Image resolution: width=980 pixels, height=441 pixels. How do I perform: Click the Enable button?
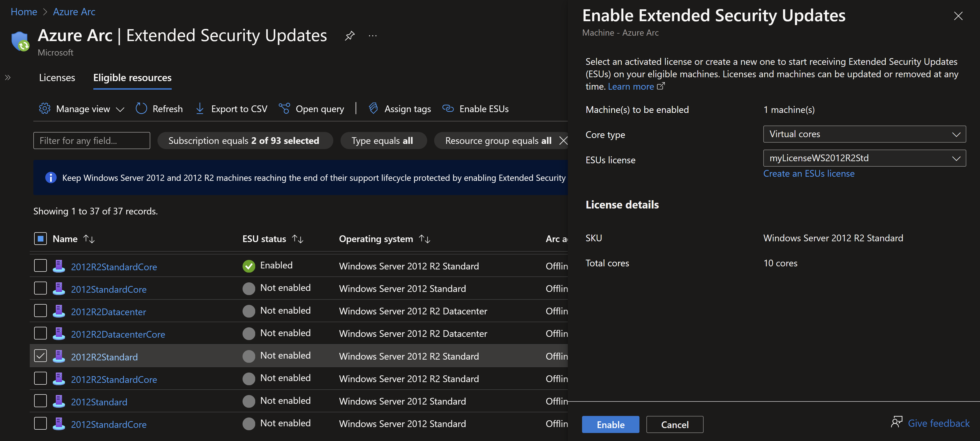(610, 425)
